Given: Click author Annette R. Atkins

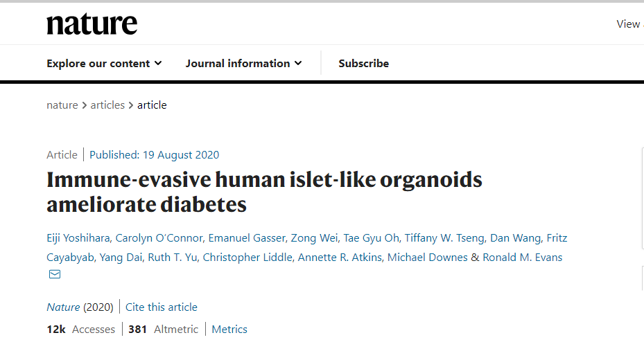Looking at the screenshot, I should 339,258.
